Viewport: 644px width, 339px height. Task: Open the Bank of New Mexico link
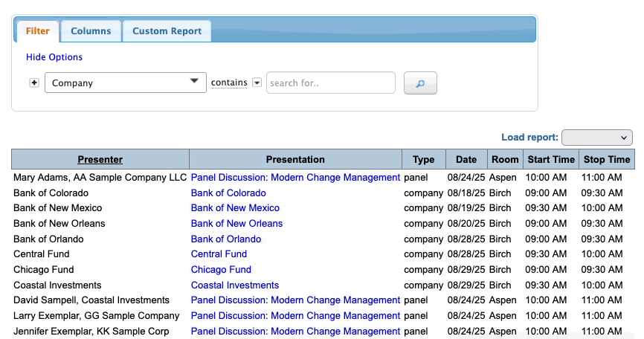(235, 208)
